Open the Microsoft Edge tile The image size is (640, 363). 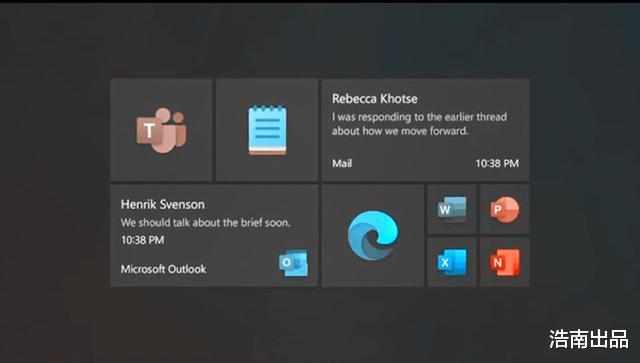[x=373, y=236]
